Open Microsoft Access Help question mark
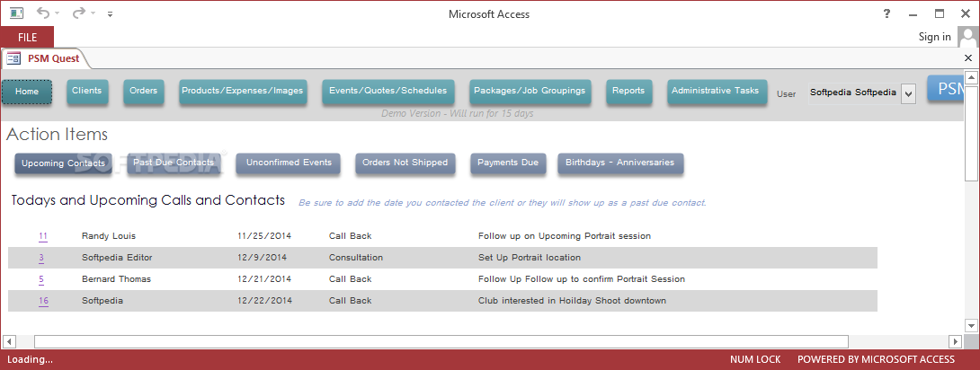Image resolution: width=980 pixels, height=370 pixels. [x=886, y=13]
